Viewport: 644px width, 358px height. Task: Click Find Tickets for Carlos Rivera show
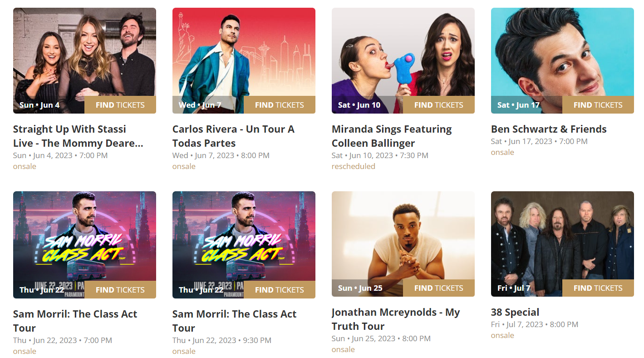(280, 105)
